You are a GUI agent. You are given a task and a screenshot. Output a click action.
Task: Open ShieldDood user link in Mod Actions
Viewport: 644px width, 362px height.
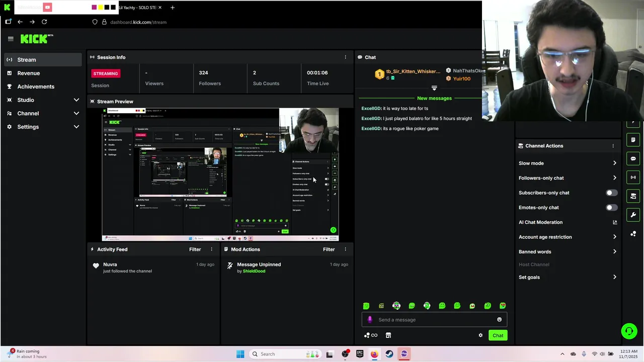pyautogui.click(x=254, y=271)
